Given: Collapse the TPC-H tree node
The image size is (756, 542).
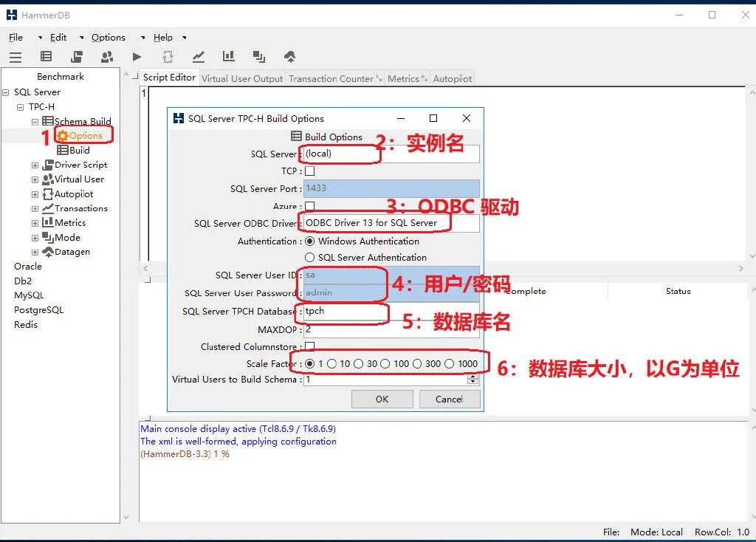Looking at the screenshot, I should [20, 107].
